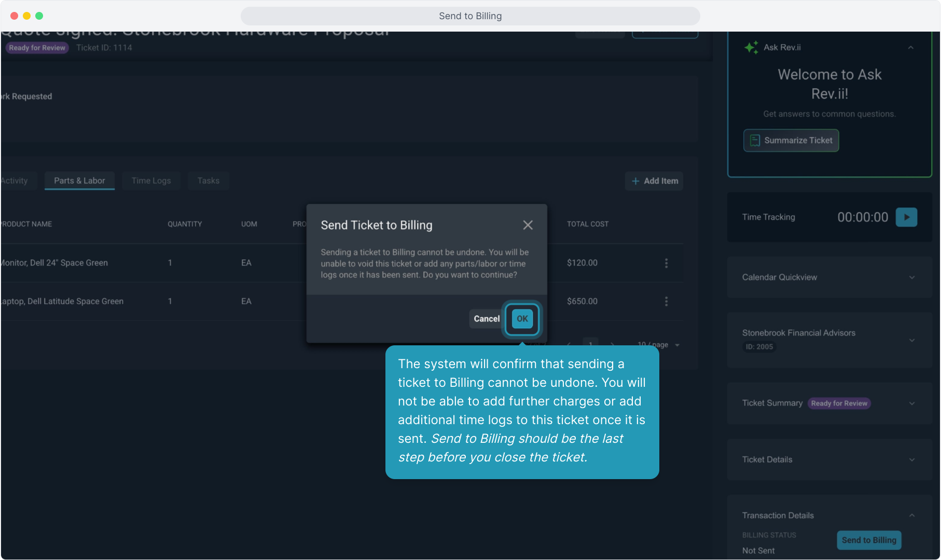Open the 10 / page size dropdown
Image resolution: width=941 pixels, height=560 pixels.
click(x=659, y=345)
